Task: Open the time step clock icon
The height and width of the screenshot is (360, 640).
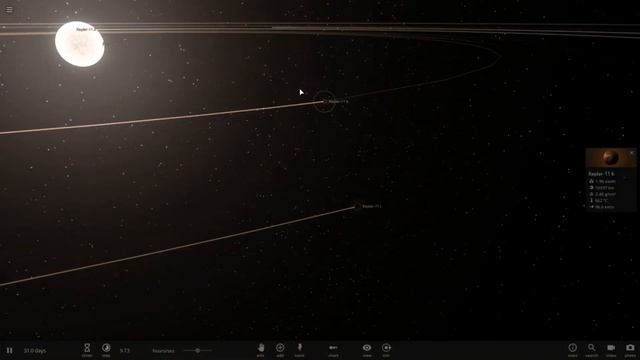Action: tap(106, 350)
